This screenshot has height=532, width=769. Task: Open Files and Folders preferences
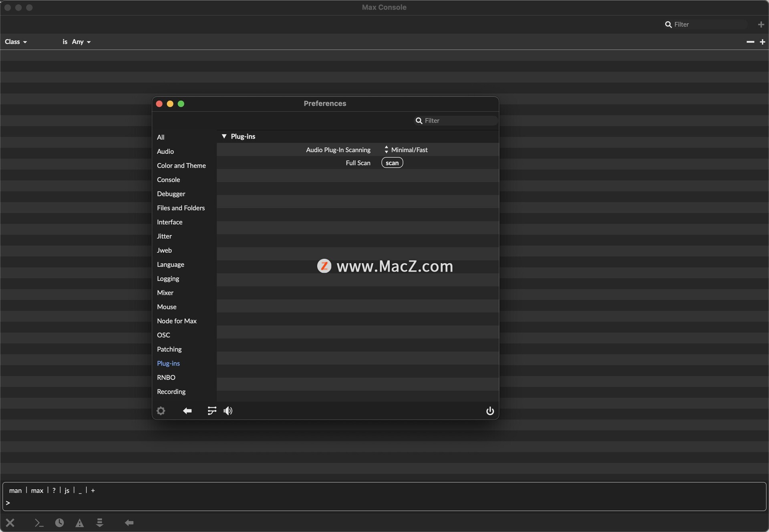click(x=181, y=208)
